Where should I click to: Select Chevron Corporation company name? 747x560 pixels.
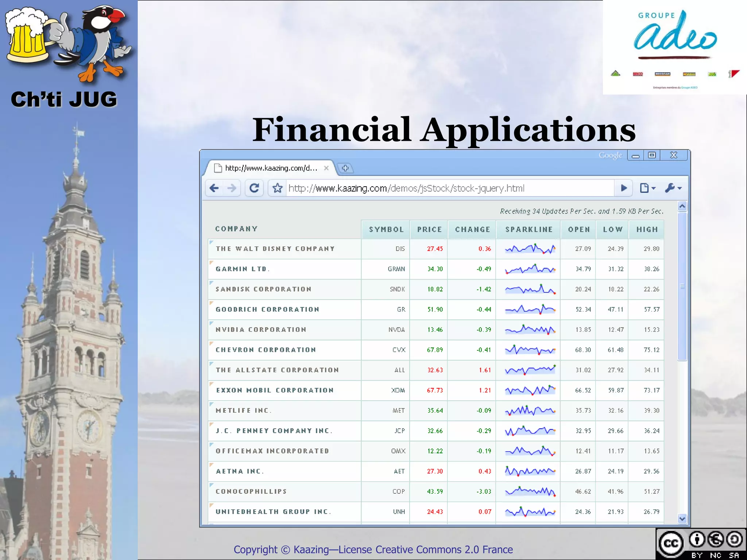(266, 350)
